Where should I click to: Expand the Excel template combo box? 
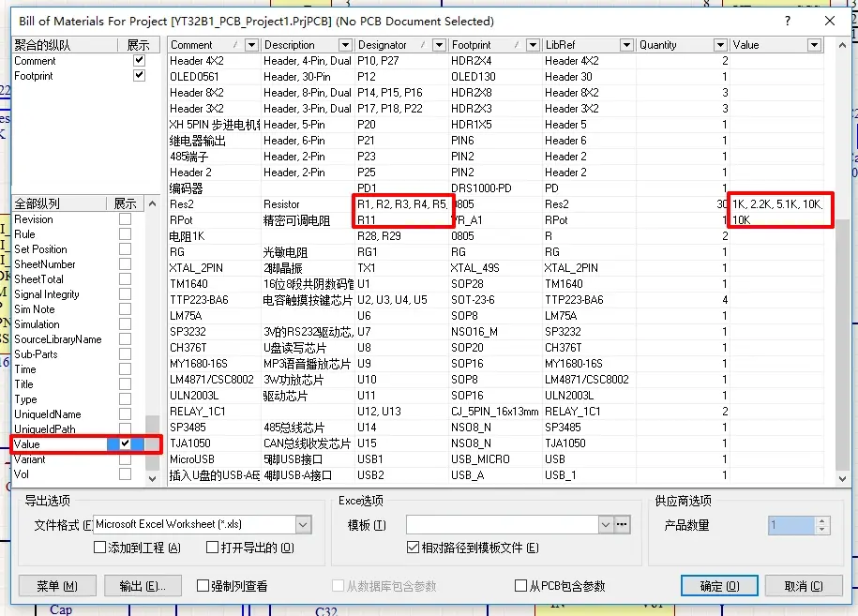605,525
